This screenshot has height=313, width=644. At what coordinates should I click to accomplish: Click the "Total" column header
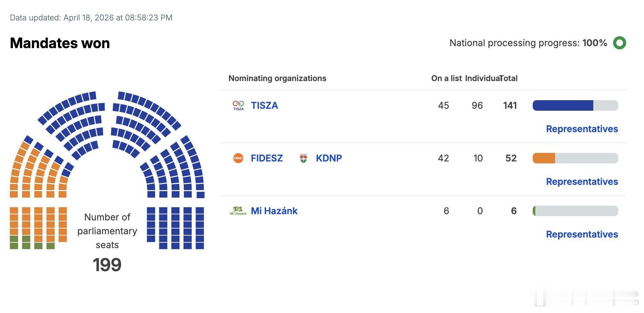[509, 78]
